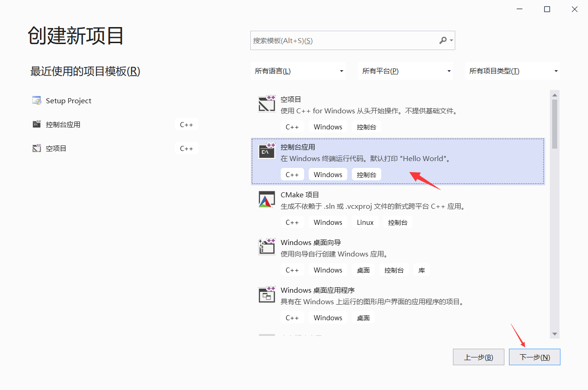
Task: Click the 控制台 tag under 空项目
Action: pyautogui.click(x=367, y=127)
